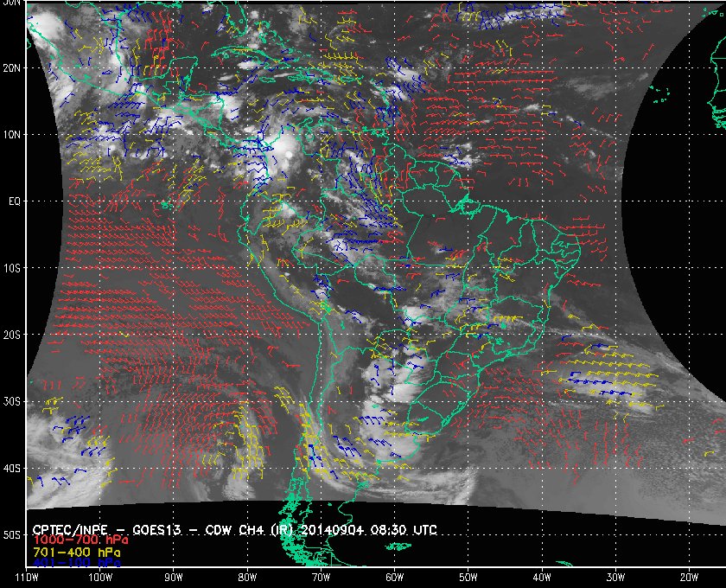
Task: Select the 90W longitude label
Action: point(174,578)
